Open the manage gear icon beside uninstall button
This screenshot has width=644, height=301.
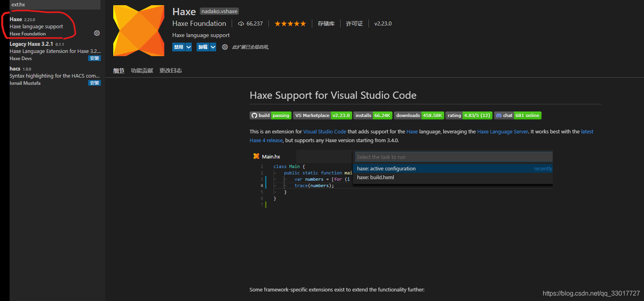(x=225, y=47)
